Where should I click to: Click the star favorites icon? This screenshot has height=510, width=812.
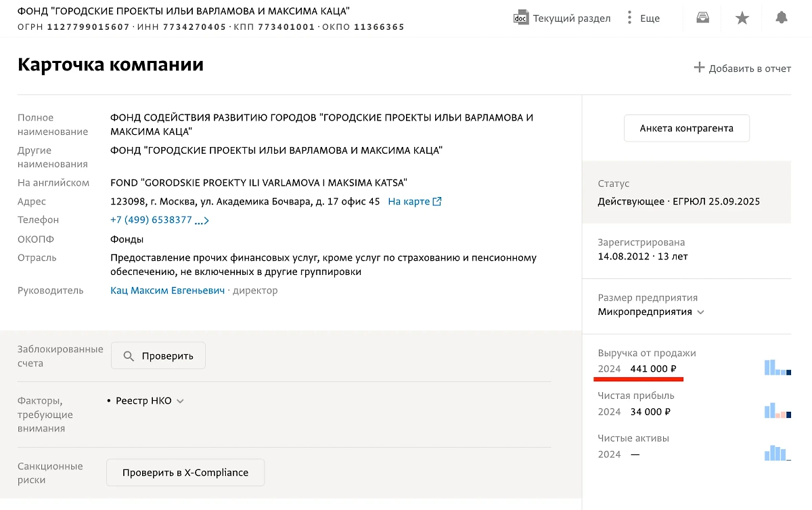[x=742, y=18]
